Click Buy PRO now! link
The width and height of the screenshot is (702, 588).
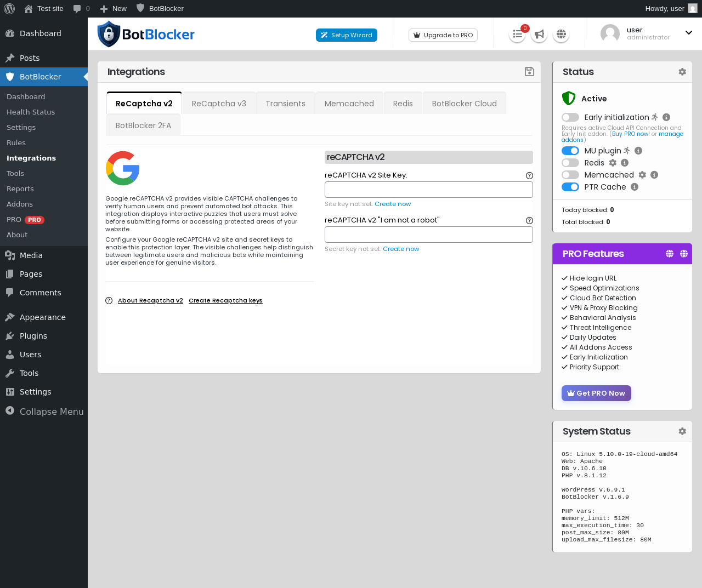631,134
